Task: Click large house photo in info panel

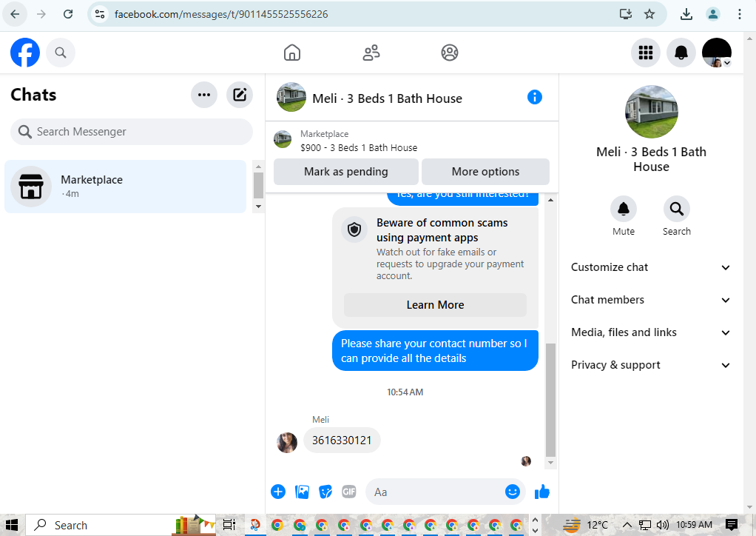Action: coord(652,112)
